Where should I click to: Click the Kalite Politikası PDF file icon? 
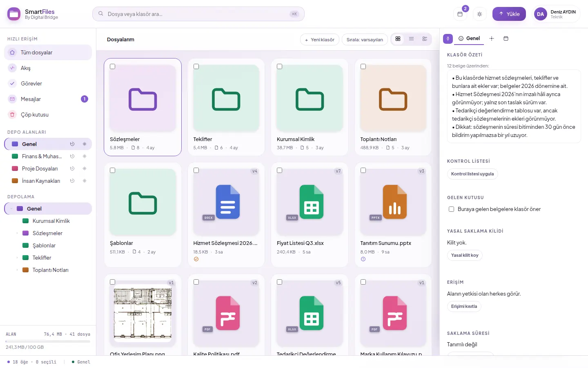click(227, 313)
